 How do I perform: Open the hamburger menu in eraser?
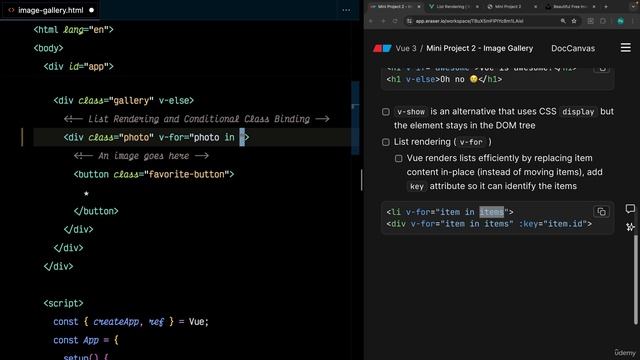pos(625,48)
